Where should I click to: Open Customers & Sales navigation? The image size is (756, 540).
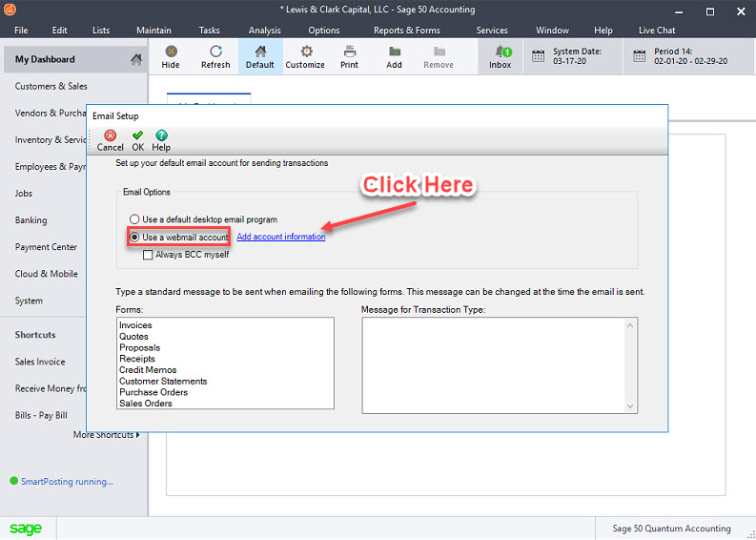pyautogui.click(x=51, y=86)
